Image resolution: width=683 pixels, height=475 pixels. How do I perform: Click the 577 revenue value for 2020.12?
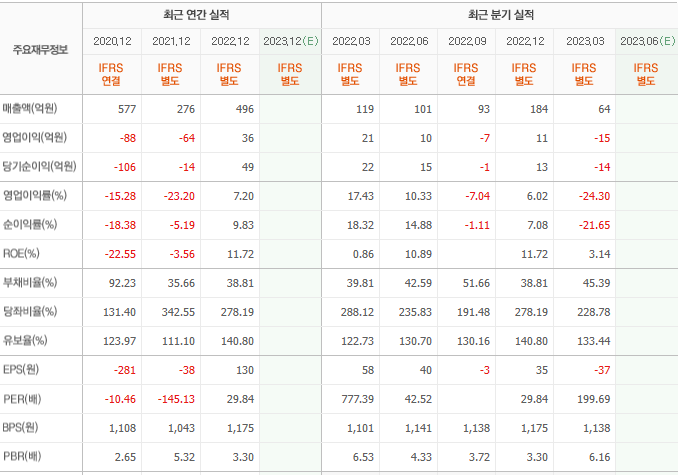[127, 109]
